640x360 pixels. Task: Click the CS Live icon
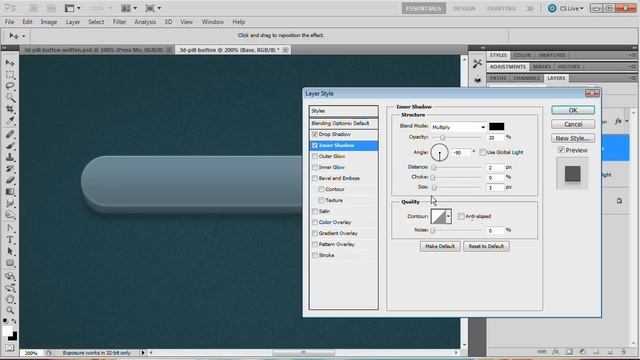[x=552, y=8]
